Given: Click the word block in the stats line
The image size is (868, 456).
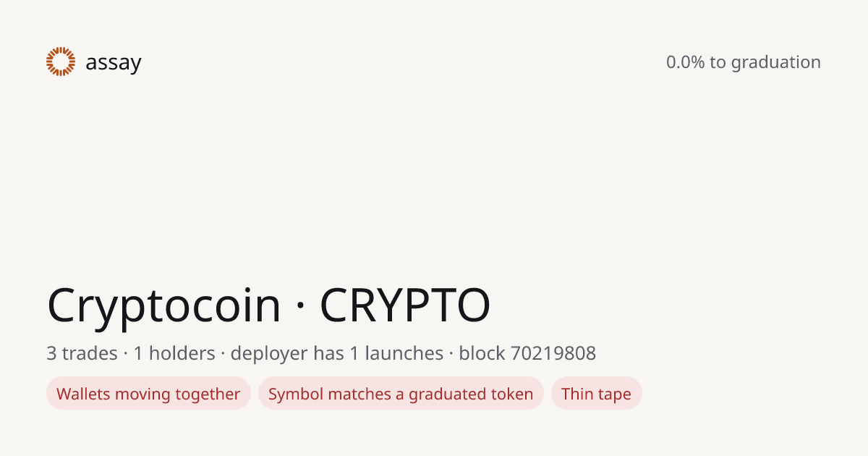Looking at the screenshot, I should (482, 353).
